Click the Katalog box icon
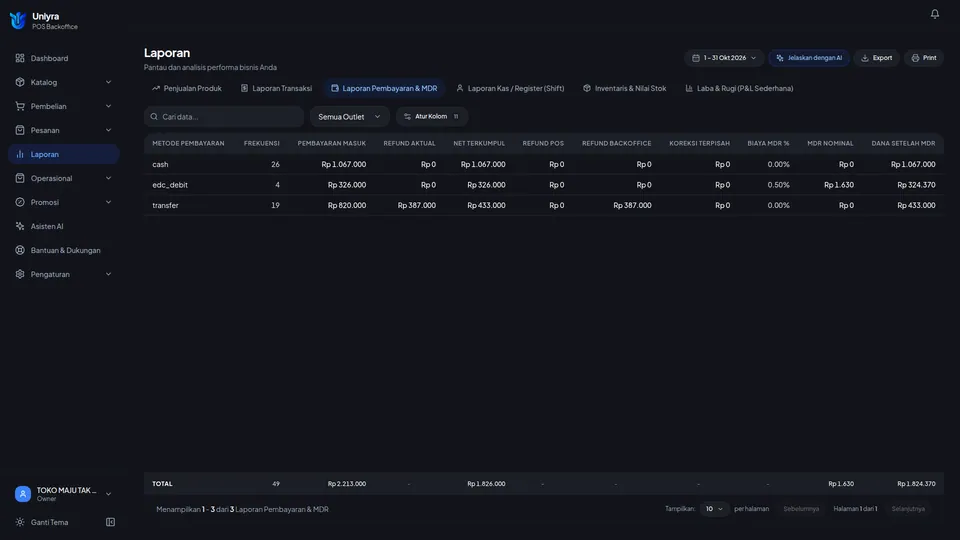Viewport: 960px width, 540px height. (x=20, y=82)
